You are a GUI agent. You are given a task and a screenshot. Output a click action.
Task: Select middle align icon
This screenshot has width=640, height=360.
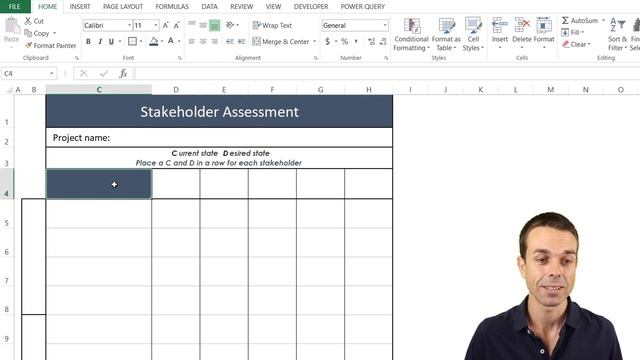pyautogui.click(x=203, y=25)
